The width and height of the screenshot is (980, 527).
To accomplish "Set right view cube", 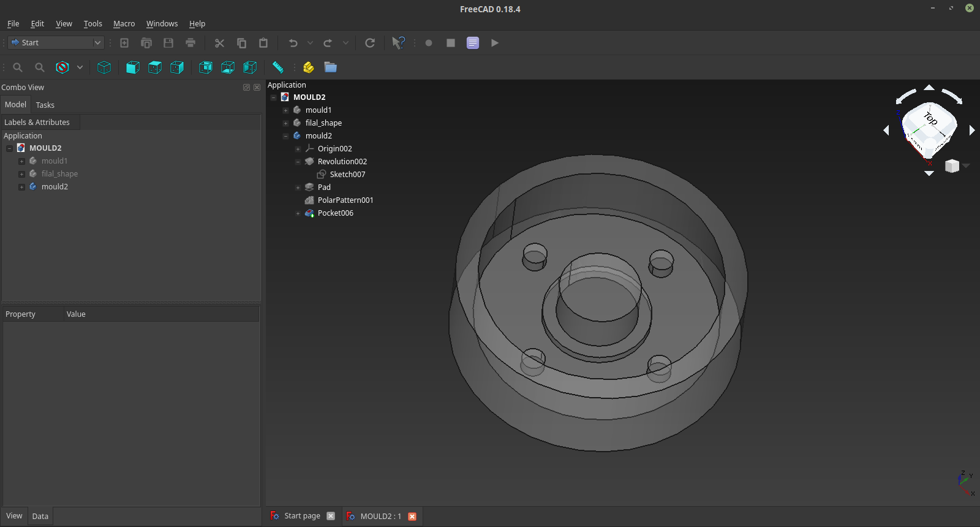I will 177,67.
